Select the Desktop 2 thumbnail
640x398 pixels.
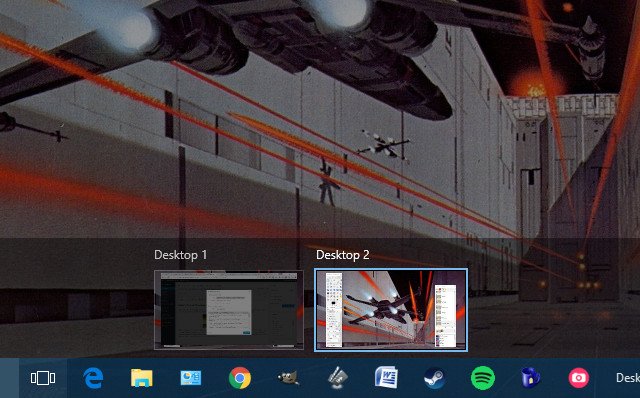tap(391, 310)
